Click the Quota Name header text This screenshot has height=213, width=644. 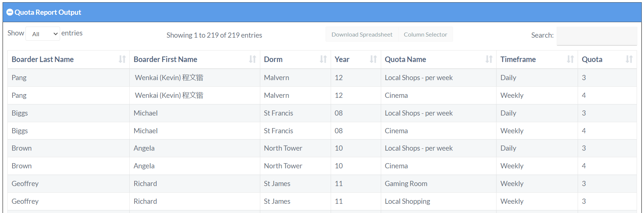click(x=405, y=59)
